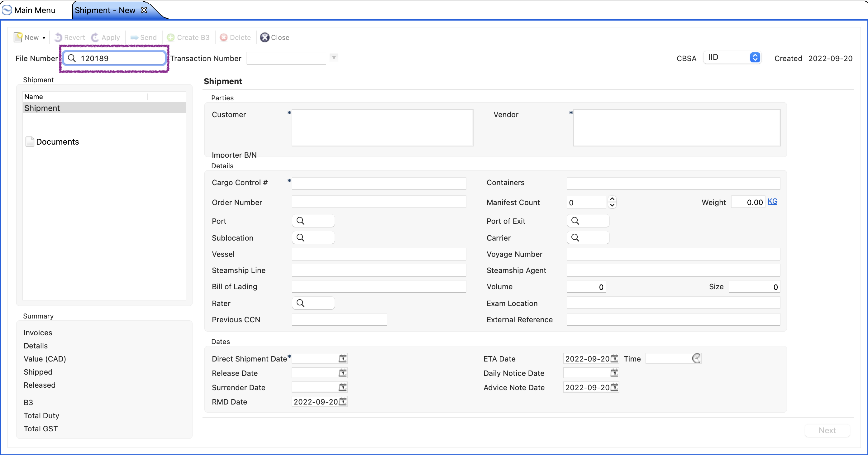Click the Revert toolbar button

pos(70,37)
